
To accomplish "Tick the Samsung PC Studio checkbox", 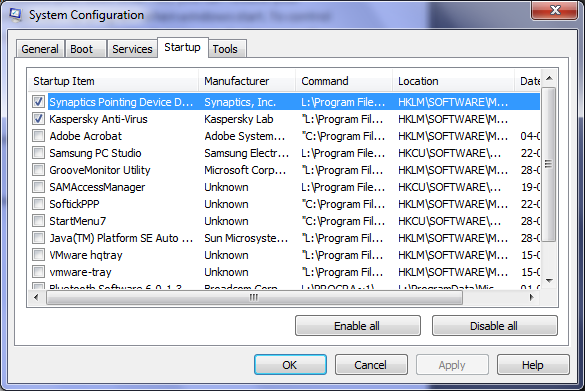I will pos(38,153).
